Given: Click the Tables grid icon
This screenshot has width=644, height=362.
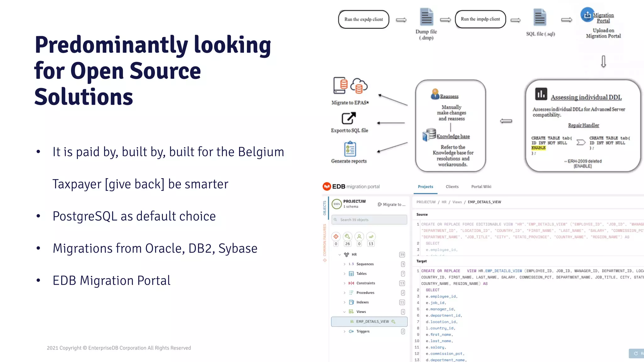Looking at the screenshot, I should [351, 274].
